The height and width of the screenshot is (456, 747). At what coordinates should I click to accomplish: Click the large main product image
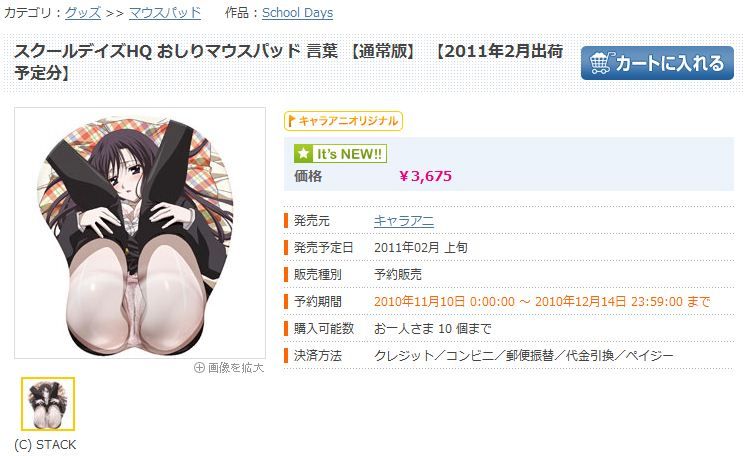pos(140,233)
